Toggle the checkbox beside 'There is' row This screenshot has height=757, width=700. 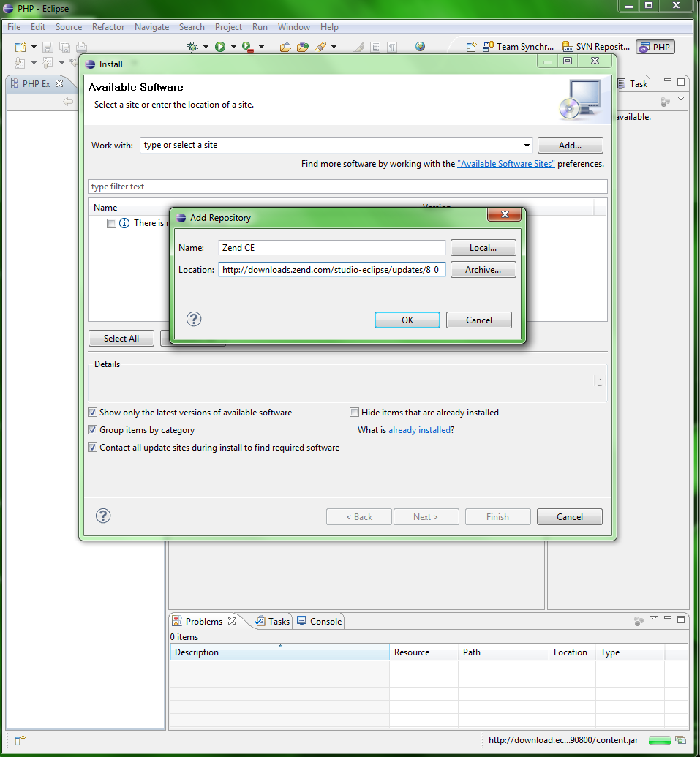111,223
